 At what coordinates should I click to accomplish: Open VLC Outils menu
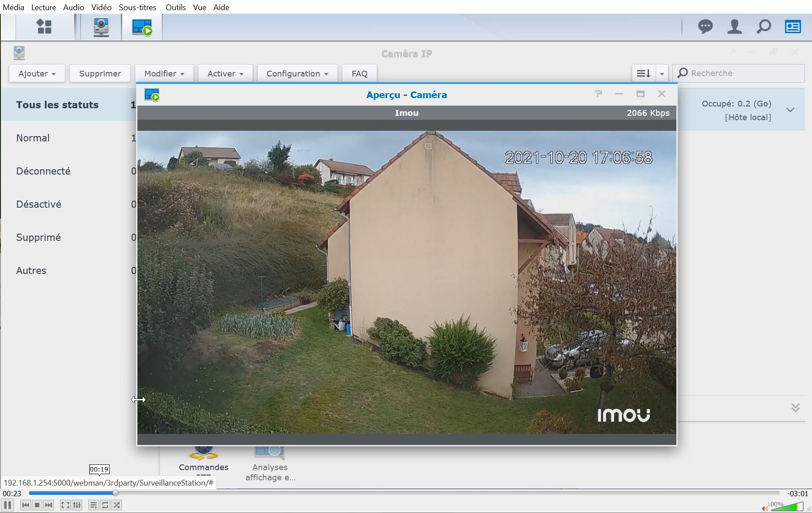176,7
